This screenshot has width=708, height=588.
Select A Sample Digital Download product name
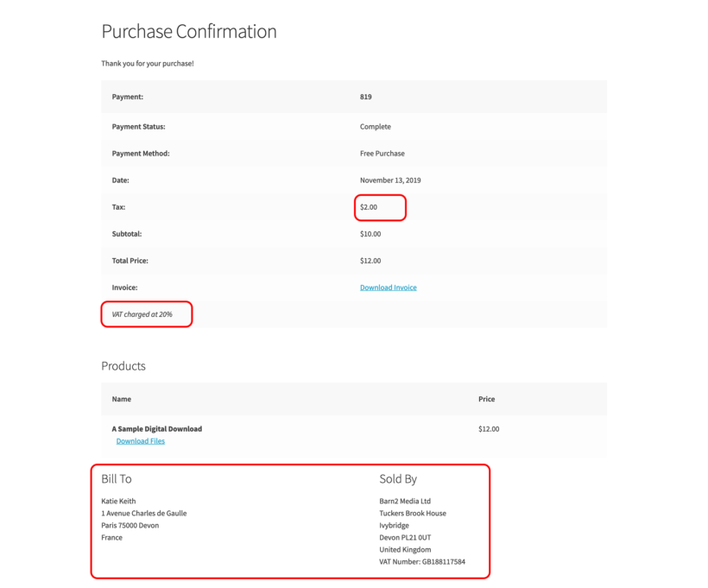click(157, 428)
